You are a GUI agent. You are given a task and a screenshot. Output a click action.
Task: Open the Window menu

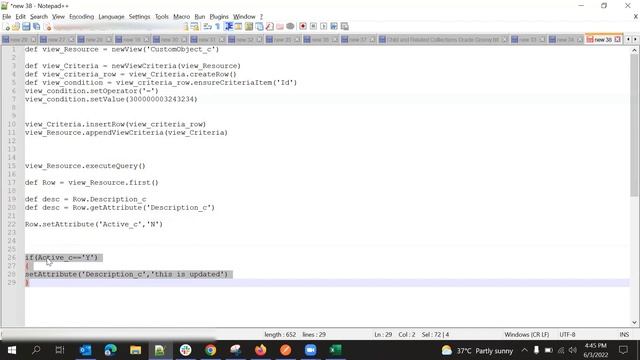tap(244, 17)
